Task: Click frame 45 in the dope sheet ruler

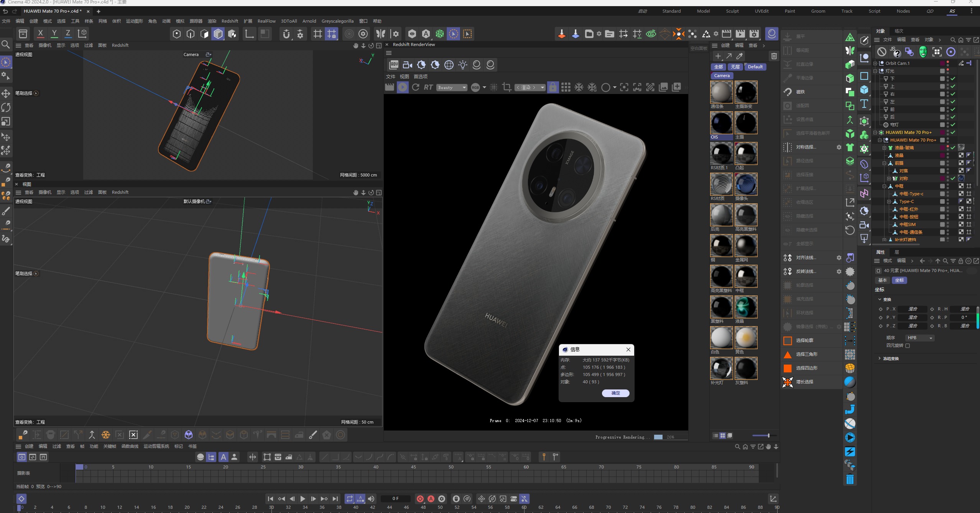Action: click(413, 467)
